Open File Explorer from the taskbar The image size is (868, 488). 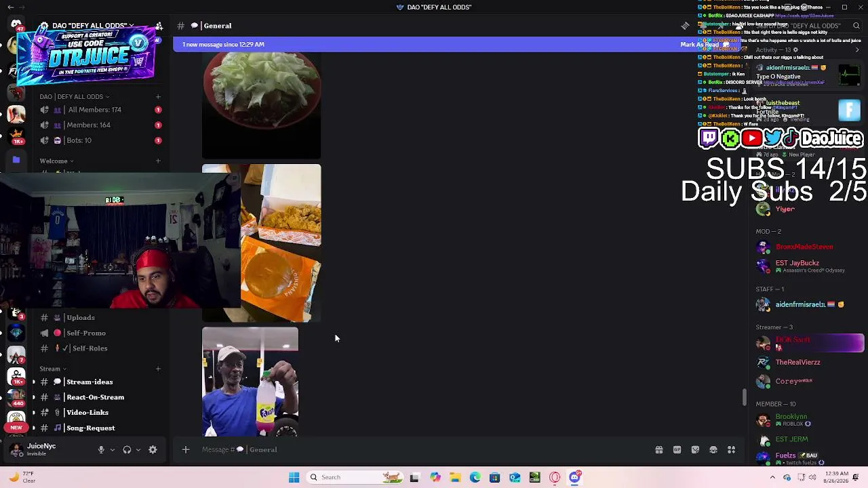[455, 478]
